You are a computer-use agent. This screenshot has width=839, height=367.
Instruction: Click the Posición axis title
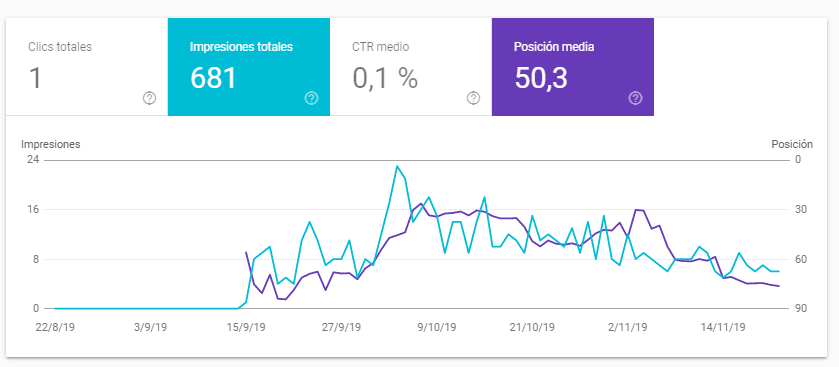792,144
